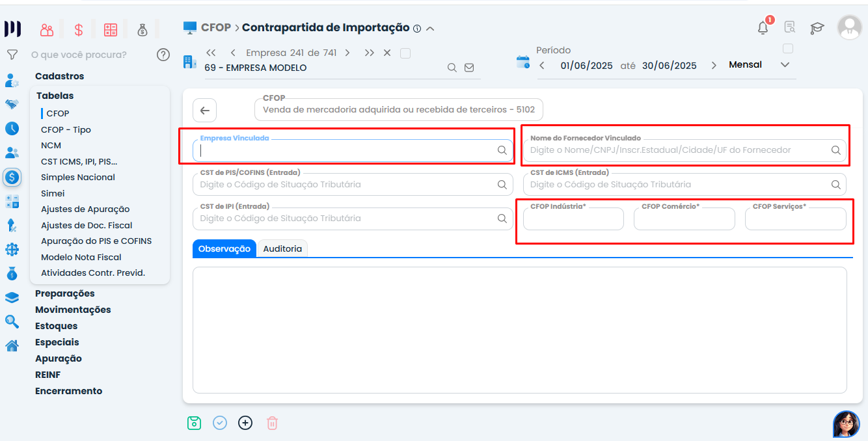Go to next period arrow
The height and width of the screenshot is (441, 868).
point(714,66)
